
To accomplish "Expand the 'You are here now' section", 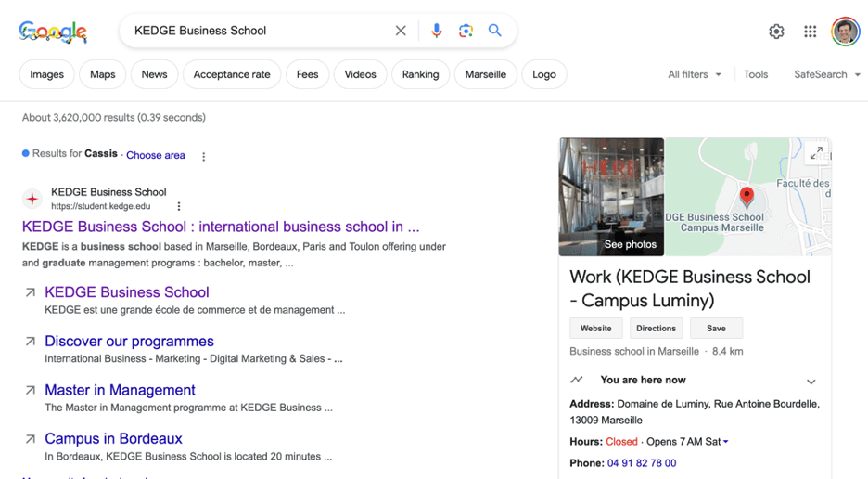I will 811,382.
